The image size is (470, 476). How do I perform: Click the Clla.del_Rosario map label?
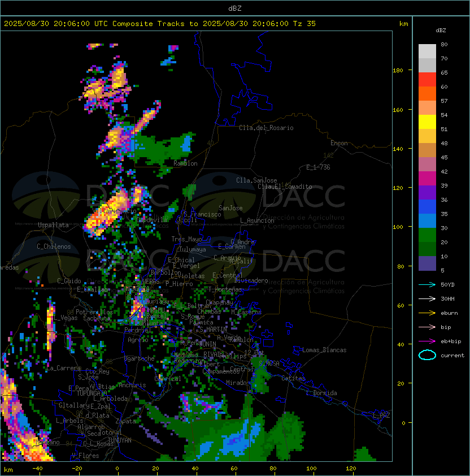tap(266, 128)
